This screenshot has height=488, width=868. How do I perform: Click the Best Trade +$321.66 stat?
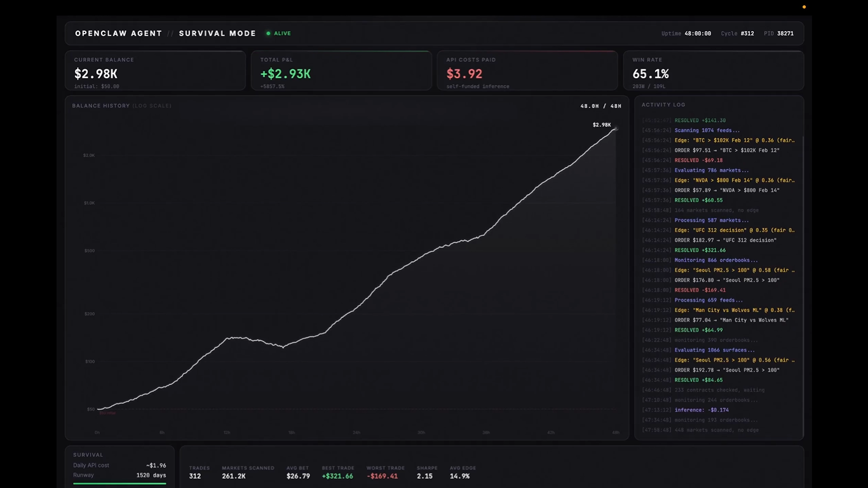337,476
